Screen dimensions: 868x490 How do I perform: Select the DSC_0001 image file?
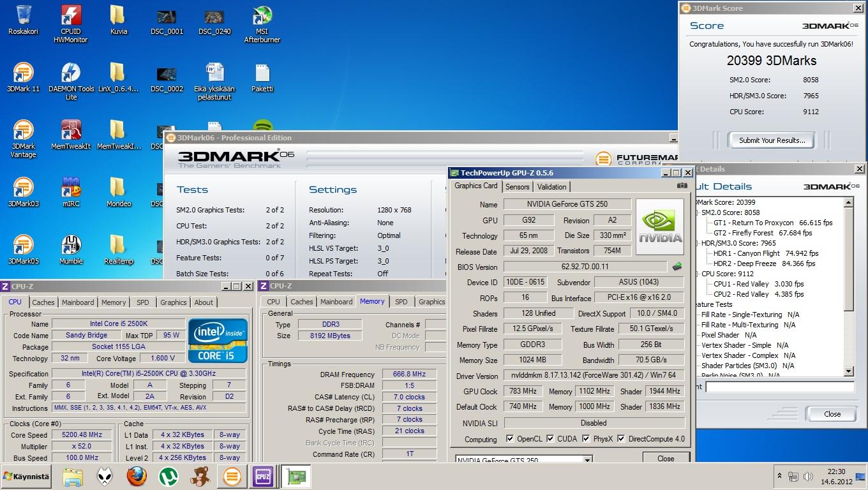[167, 20]
